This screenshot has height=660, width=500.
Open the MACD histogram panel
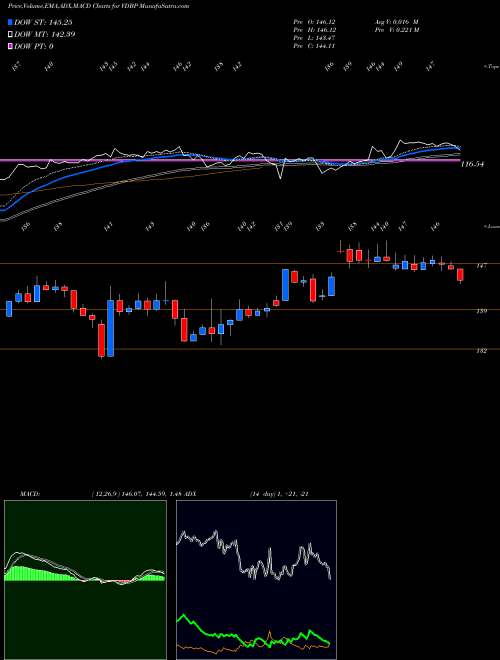(85, 580)
